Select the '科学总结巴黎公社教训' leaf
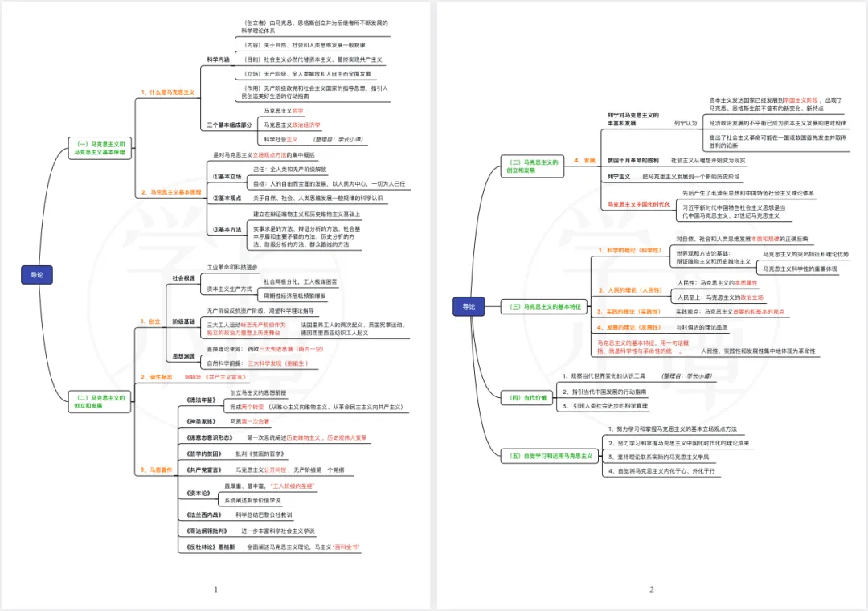 pyautogui.click(x=264, y=515)
